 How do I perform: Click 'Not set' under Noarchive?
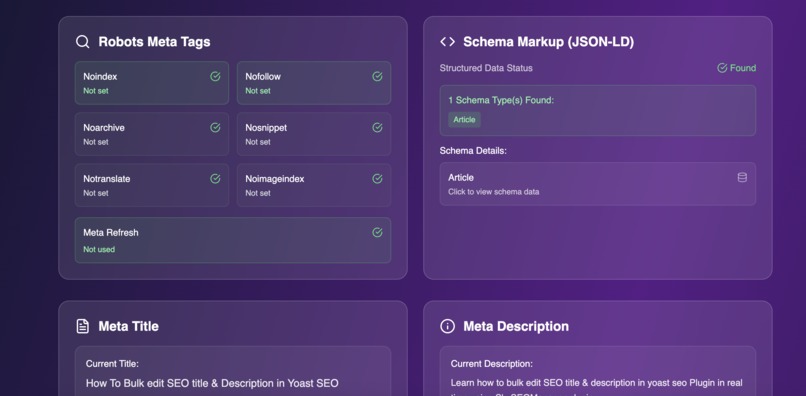click(96, 142)
